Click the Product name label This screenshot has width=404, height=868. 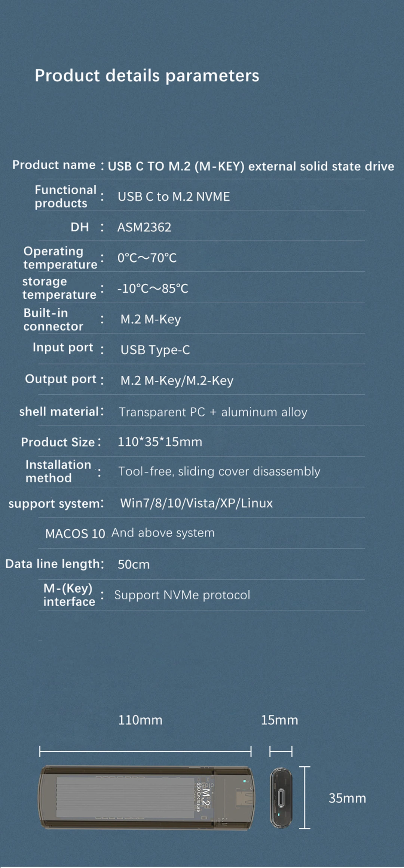[54, 165]
